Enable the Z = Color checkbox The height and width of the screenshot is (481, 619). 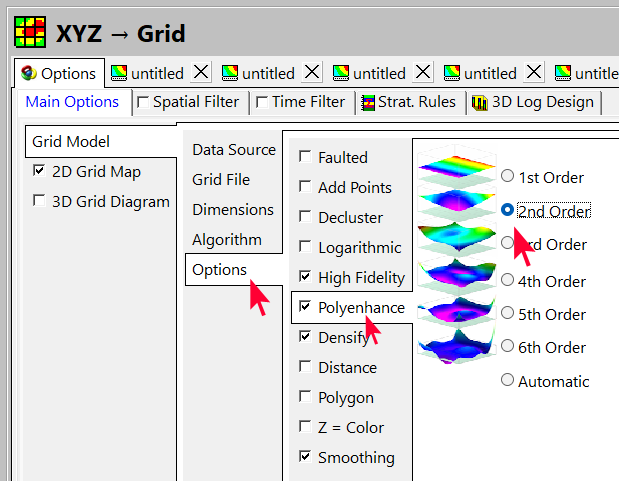coord(305,427)
